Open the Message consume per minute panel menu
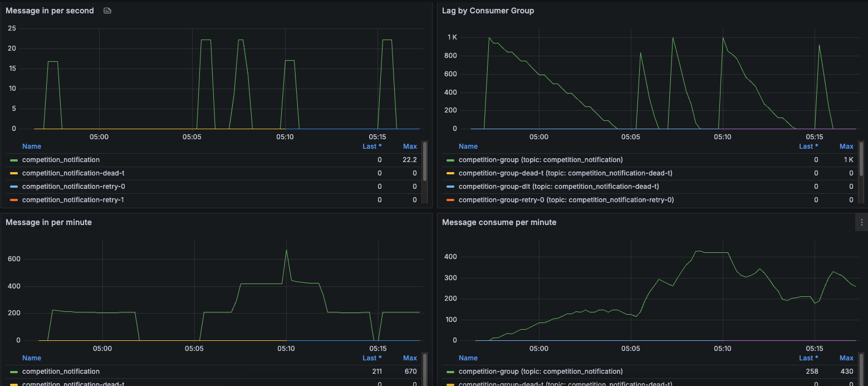Image resolution: width=868 pixels, height=386 pixels. tap(861, 222)
